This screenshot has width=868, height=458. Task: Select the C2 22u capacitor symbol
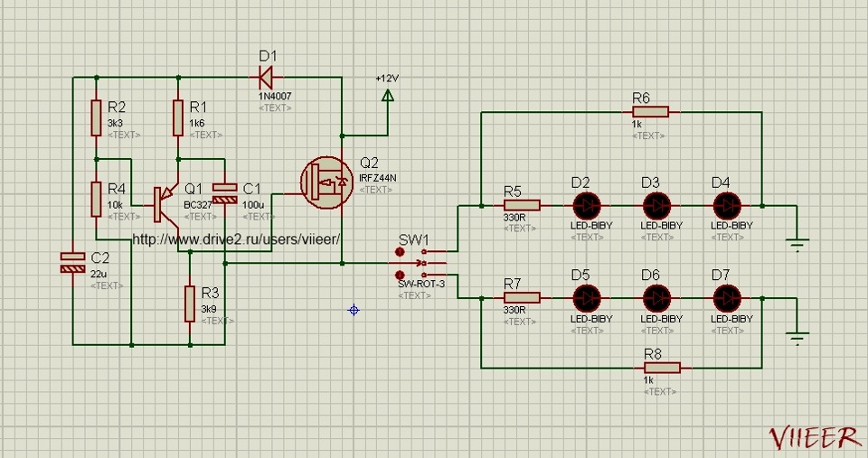[71, 263]
